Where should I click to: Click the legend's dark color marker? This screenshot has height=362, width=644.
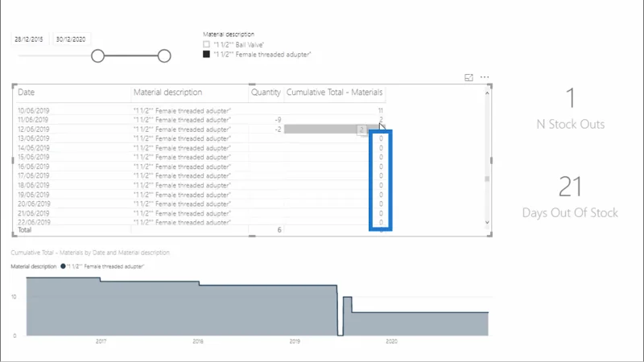63,266
